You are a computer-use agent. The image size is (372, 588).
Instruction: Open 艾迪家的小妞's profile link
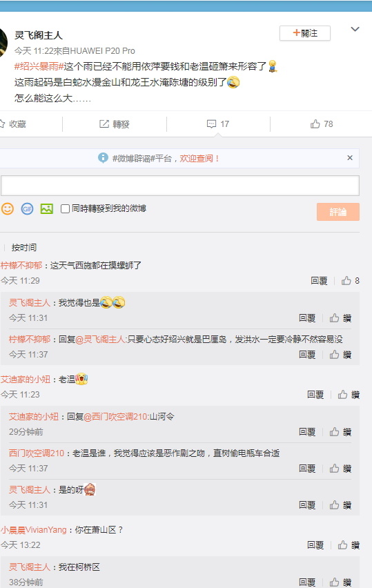[26, 380]
